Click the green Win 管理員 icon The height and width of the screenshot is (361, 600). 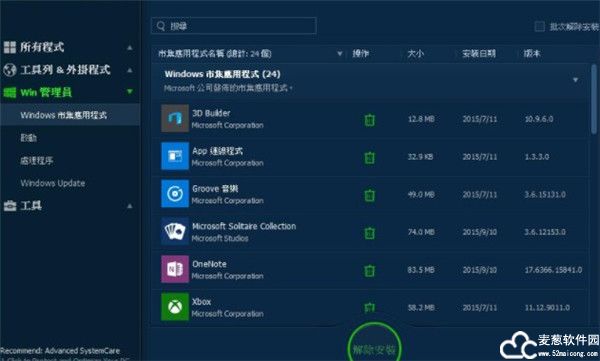click(x=10, y=92)
